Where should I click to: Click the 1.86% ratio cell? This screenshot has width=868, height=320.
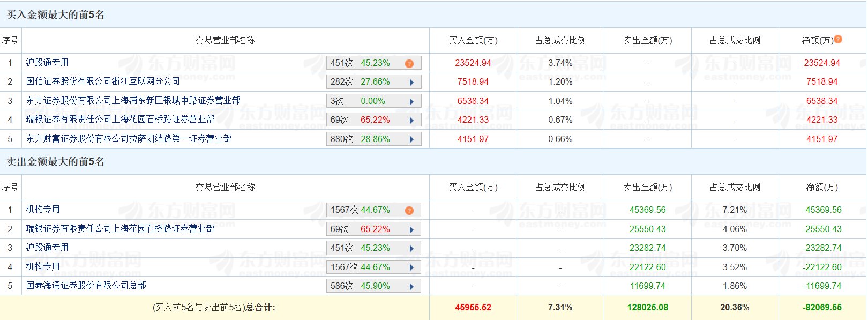(x=735, y=286)
